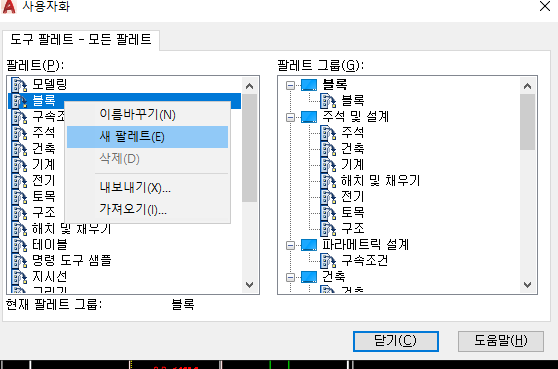Click the icon beside 블록 in palette list
558x369 pixels.
(19, 101)
